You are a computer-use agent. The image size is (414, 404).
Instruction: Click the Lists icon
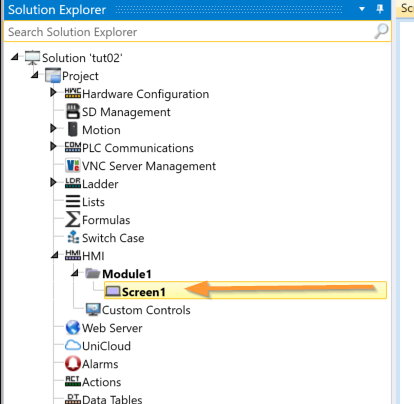click(73, 201)
